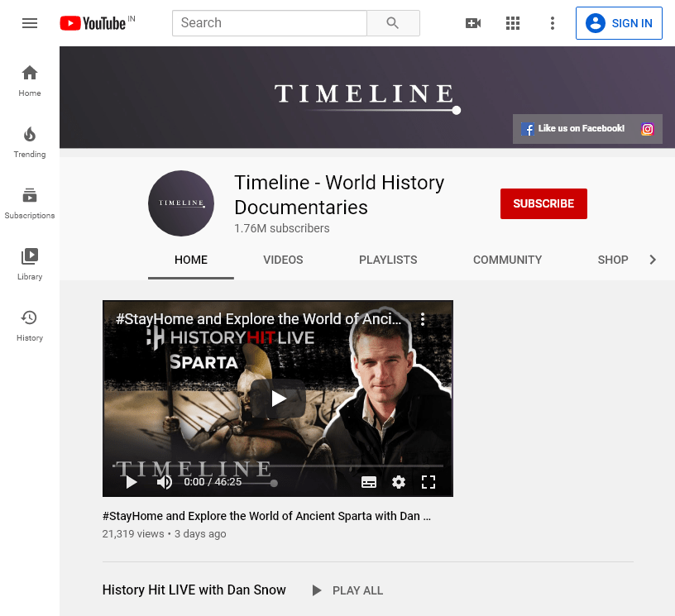Click the Instagram icon in banner

[648, 129]
